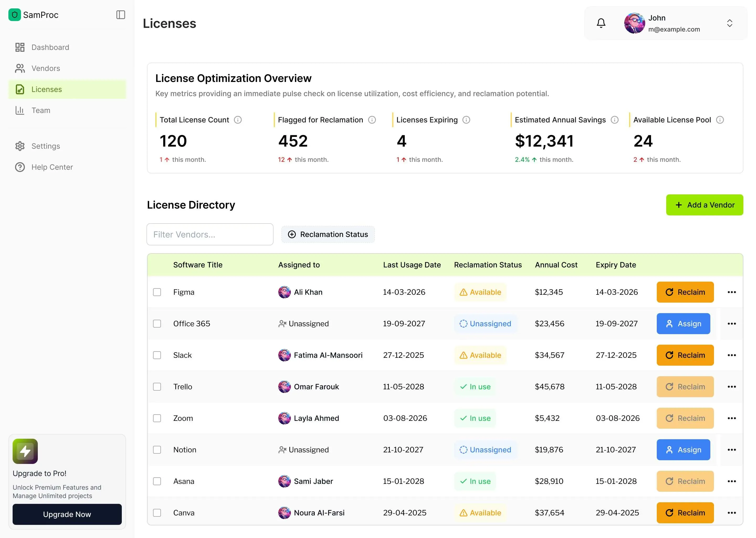Screen dimensions: 756x538
Task: Select the Slack row checkbox
Action: [x=157, y=355]
